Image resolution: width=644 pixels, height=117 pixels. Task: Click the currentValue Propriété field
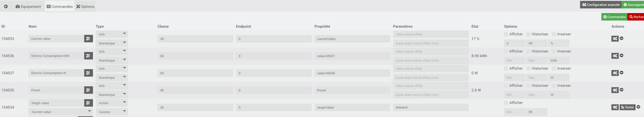[352, 39]
